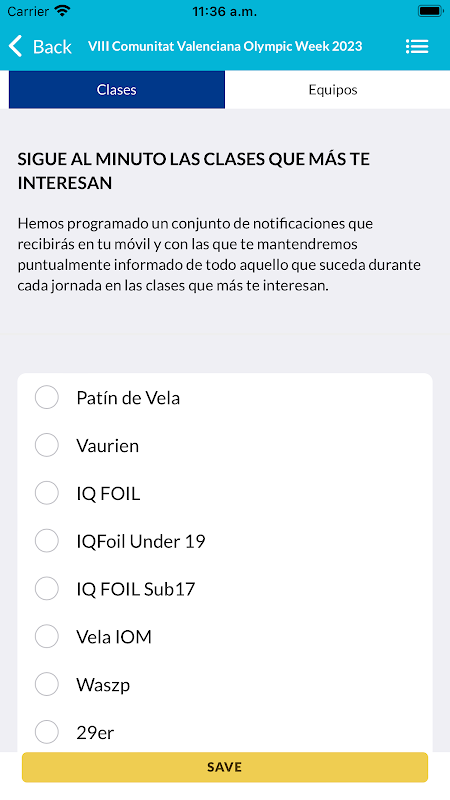Tap the yellow SAVE button

point(224,767)
